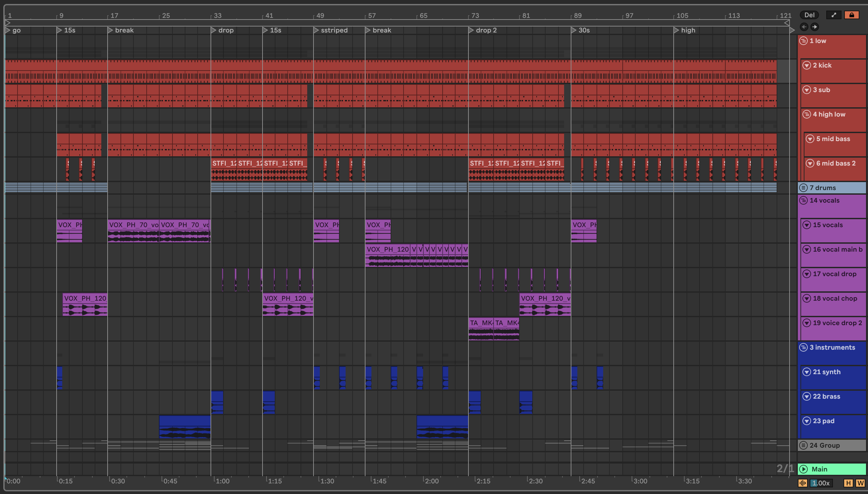Click the '24 Group' track title

tap(824, 445)
